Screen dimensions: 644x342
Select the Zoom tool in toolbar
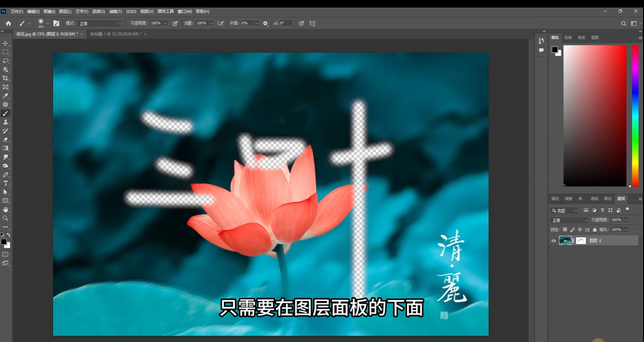point(6,218)
